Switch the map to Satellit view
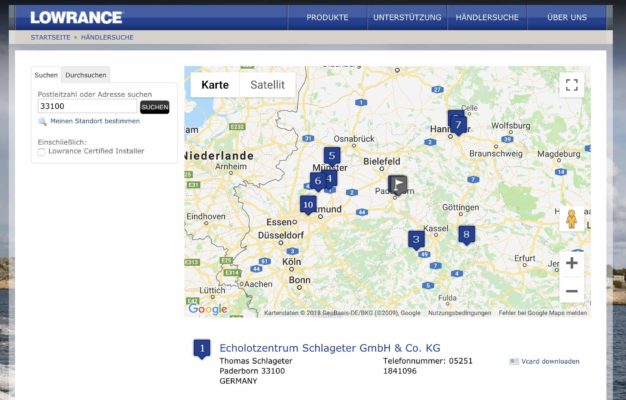This screenshot has height=400, width=626. click(x=267, y=85)
